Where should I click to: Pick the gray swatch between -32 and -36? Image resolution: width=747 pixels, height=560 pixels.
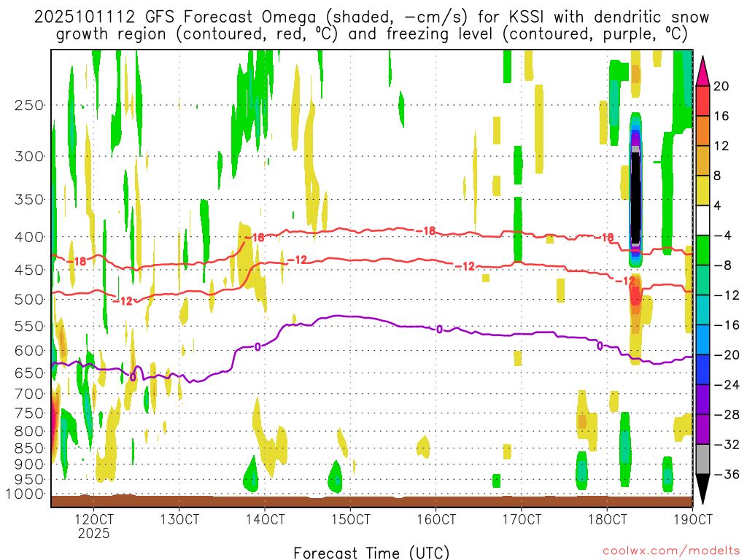coord(703,459)
